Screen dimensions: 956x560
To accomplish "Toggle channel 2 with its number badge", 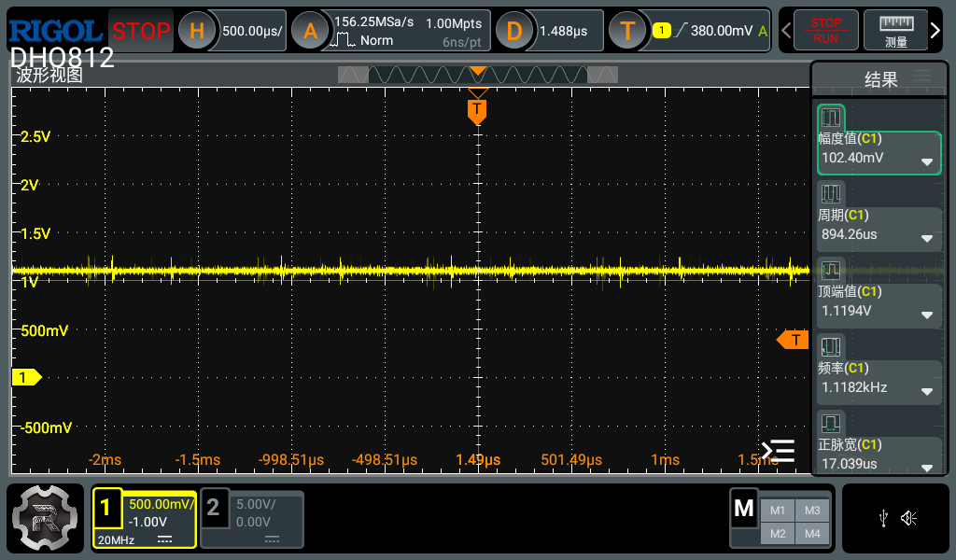I will (x=214, y=507).
